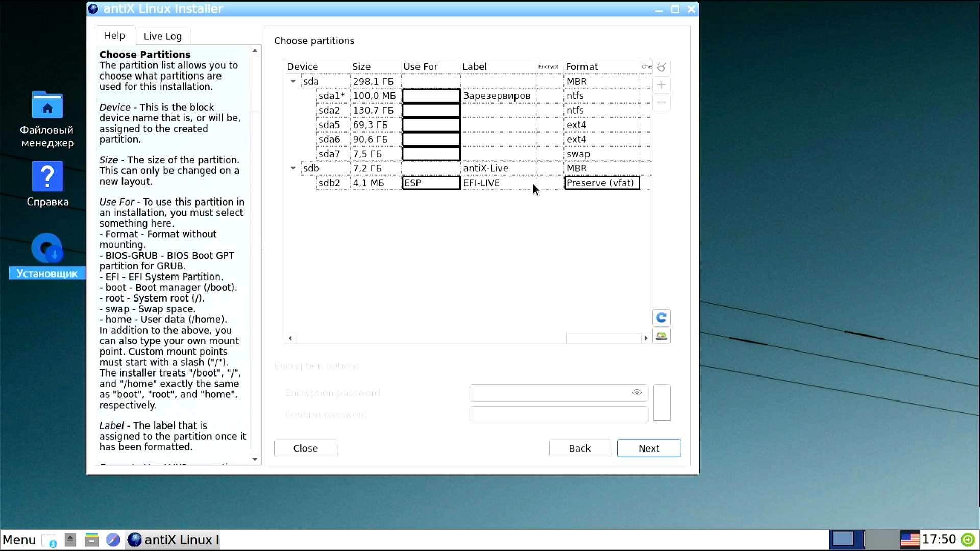
Task: Open Use For dropdown for sda5
Action: click(x=431, y=125)
